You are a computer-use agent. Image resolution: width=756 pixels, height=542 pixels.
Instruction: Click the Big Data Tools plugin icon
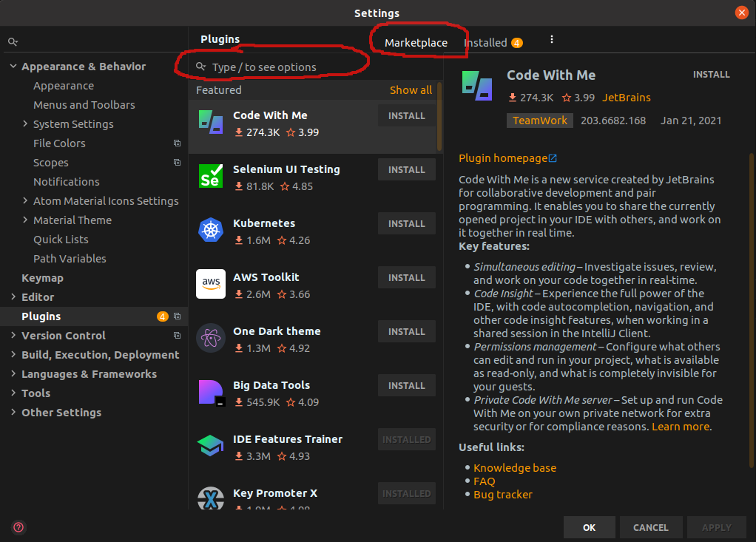211,392
